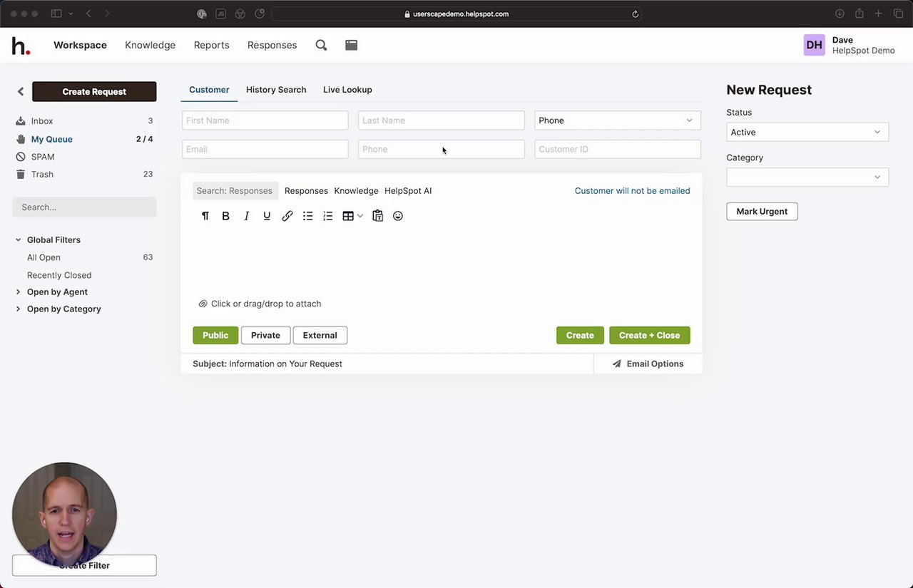
Task: Click the Email field
Action: click(265, 149)
